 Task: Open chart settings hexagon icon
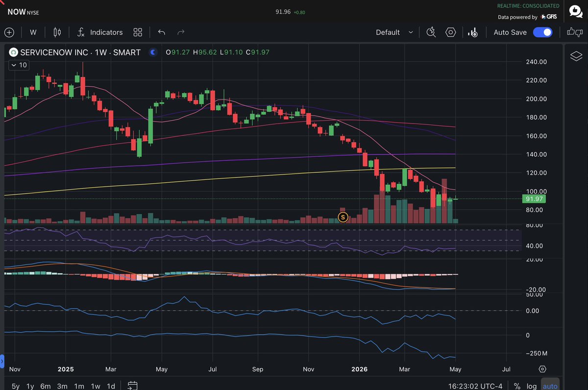(x=451, y=32)
